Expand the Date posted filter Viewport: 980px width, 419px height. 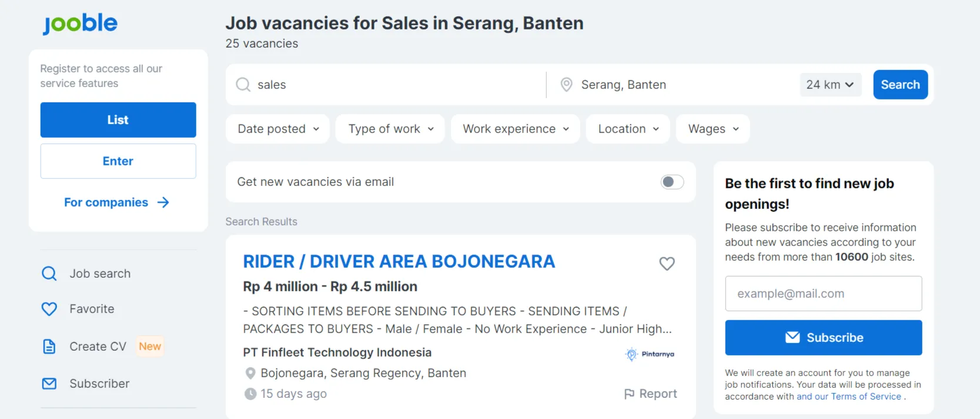pyautogui.click(x=278, y=129)
